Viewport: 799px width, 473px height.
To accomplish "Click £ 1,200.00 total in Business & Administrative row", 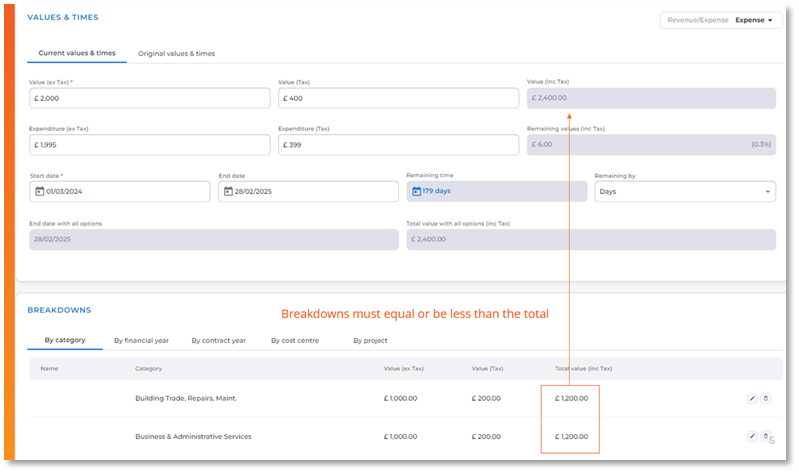I will click(571, 437).
